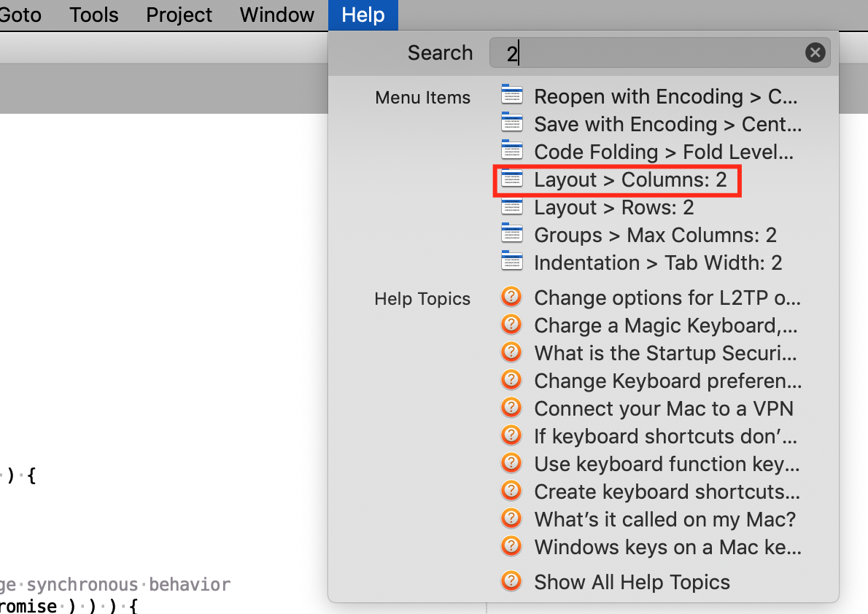The image size is (868, 614).
Task: Open help topic Change options for L2TP
Action: [x=667, y=298]
